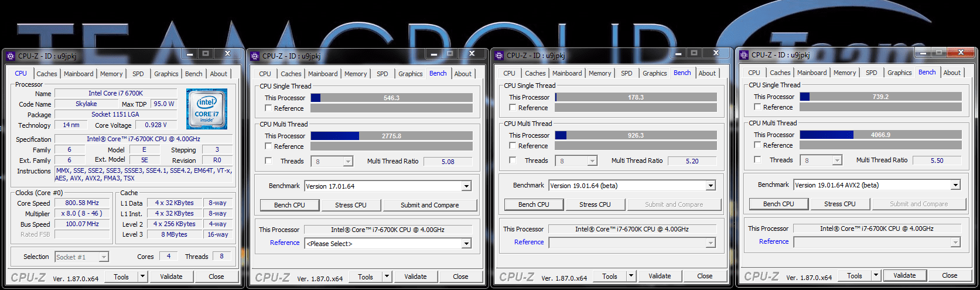Expand Tools arrow in the CPU tab window

[x=142, y=277]
